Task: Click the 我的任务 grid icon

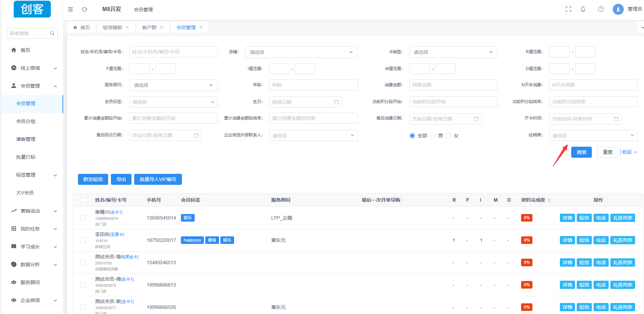Action: tap(14, 229)
